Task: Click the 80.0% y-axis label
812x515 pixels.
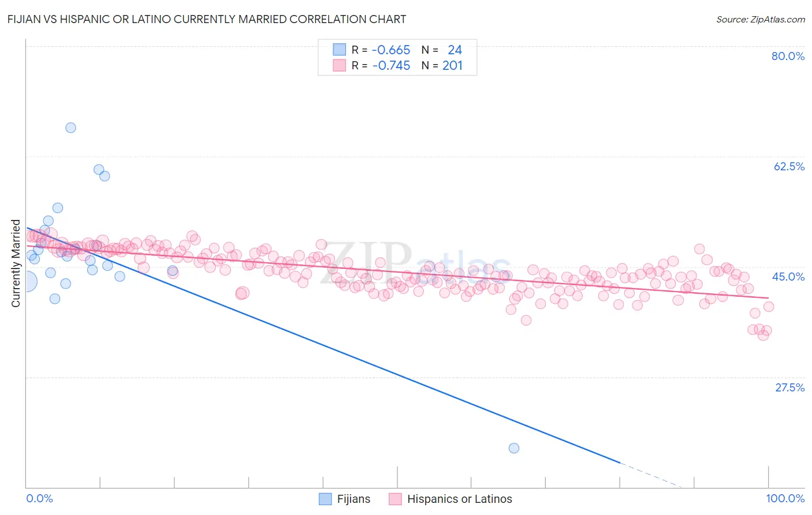Action: point(788,56)
